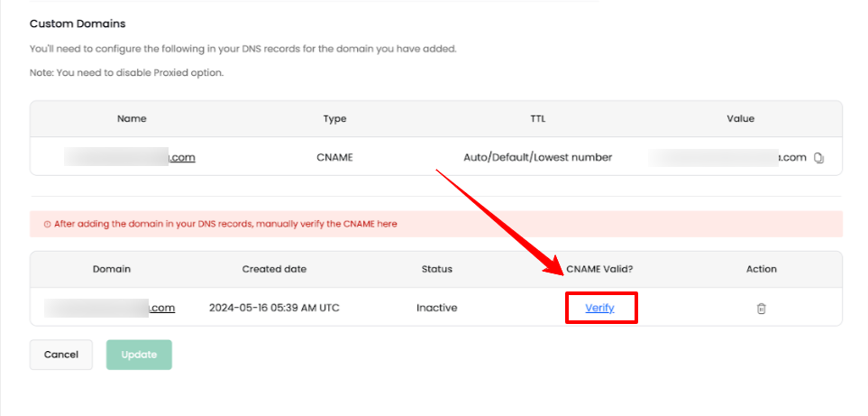Open the domain link under Domain column
The image size is (868, 416).
111,308
